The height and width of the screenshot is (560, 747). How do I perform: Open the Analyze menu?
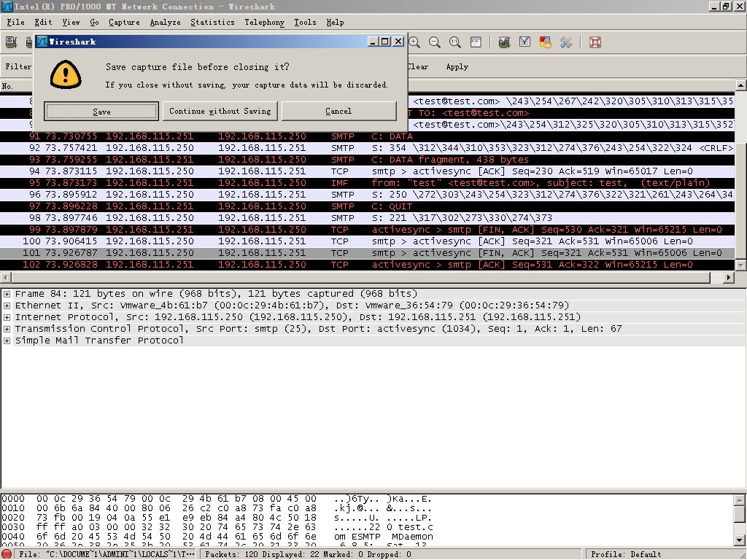pyautogui.click(x=165, y=22)
